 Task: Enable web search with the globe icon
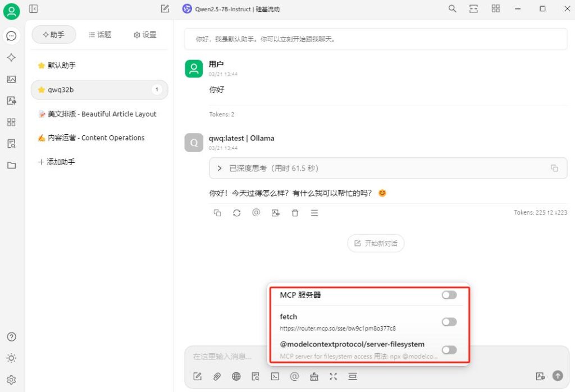(x=236, y=376)
